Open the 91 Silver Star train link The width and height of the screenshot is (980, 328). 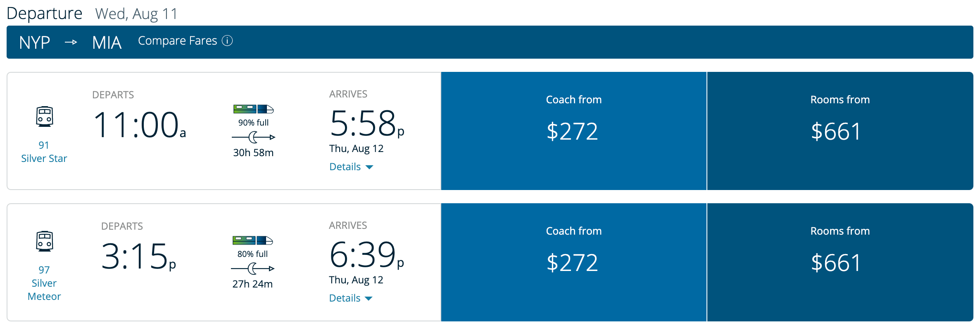pos(44,152)
